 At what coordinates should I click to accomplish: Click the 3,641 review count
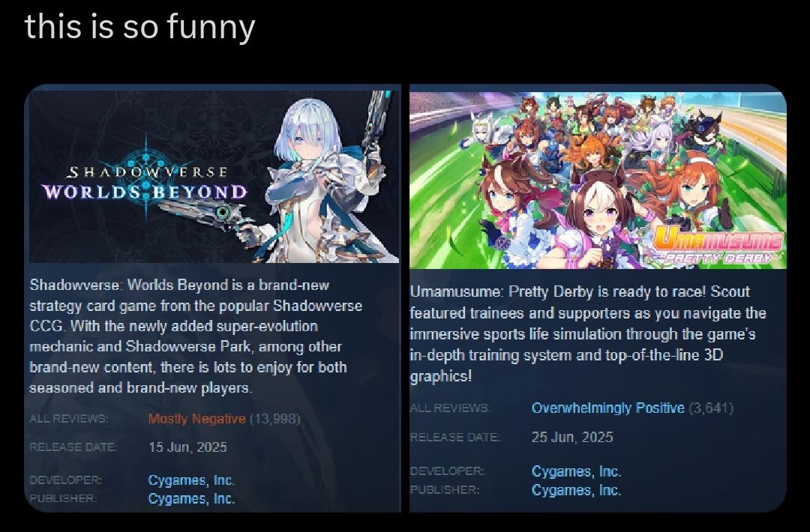pos(711,408)
